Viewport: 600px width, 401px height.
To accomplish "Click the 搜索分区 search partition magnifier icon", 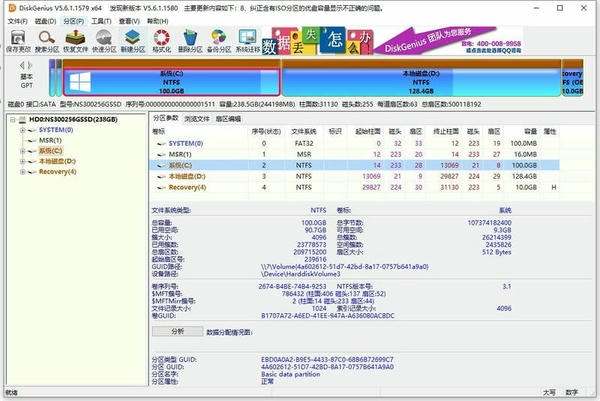I will [46, 37].
